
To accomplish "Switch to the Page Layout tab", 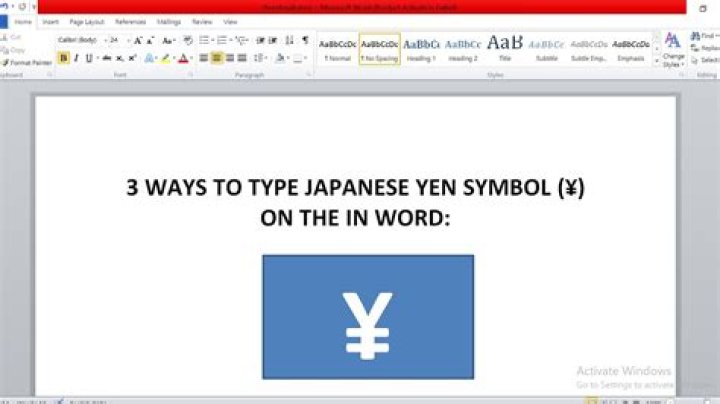I will tap(87, 21).
